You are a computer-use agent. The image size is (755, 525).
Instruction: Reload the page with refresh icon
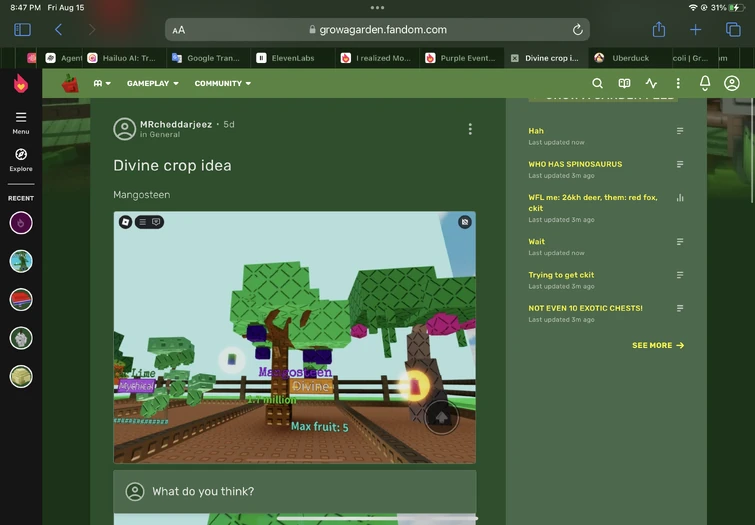(577, 30)
